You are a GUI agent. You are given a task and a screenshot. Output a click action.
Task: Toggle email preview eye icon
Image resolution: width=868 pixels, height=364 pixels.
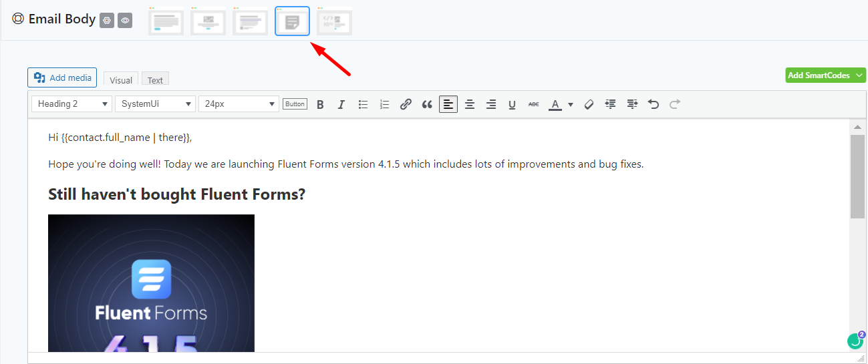point(125,21)
